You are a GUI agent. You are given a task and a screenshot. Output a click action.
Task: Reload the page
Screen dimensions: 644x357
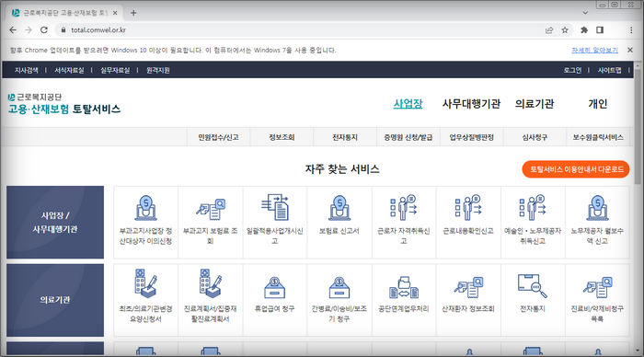44,30
